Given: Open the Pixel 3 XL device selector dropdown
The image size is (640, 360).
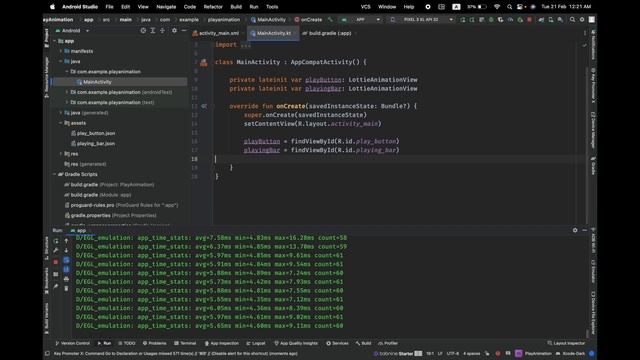Looking at the screenshot, I should [x=422, y=20].
